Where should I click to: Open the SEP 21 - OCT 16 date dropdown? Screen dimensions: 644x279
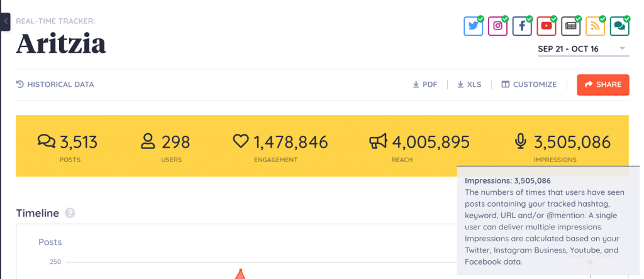click(x=583, y=49)
